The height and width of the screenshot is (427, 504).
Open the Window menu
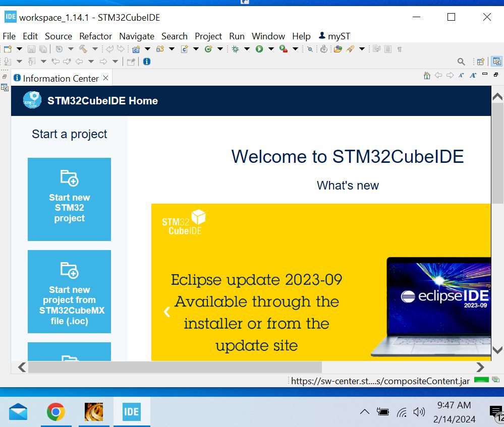coord(268,36)
